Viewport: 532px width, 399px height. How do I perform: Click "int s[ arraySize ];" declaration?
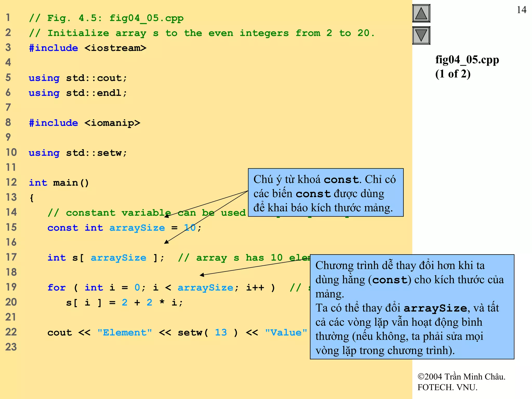pyautogui.click(x=106, y=258)
